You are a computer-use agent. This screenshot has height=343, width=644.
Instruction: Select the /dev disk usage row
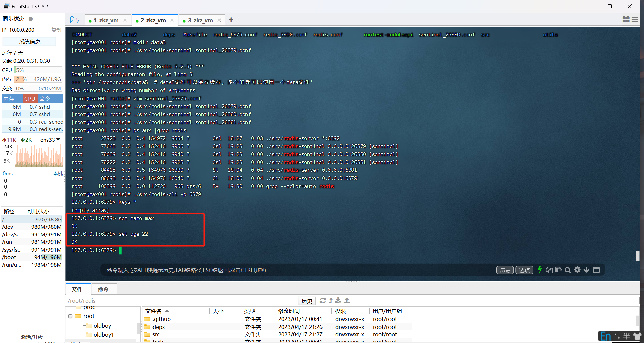coord(32,227)
